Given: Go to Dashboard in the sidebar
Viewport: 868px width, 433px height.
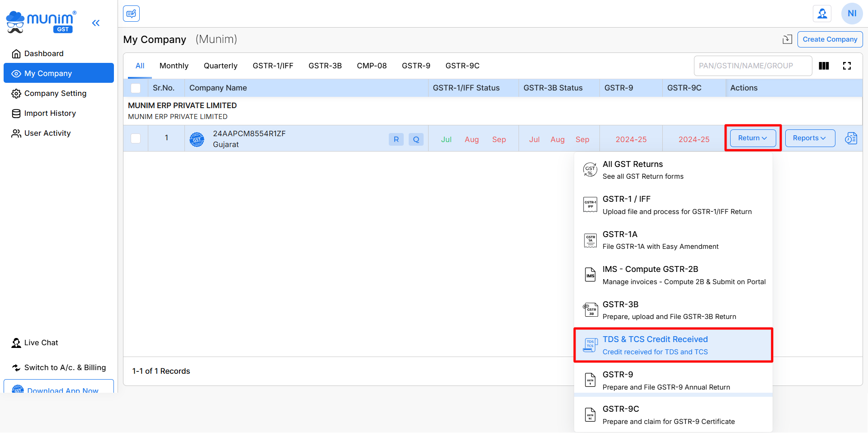Looking at the screenshot, I should (59, 53).
